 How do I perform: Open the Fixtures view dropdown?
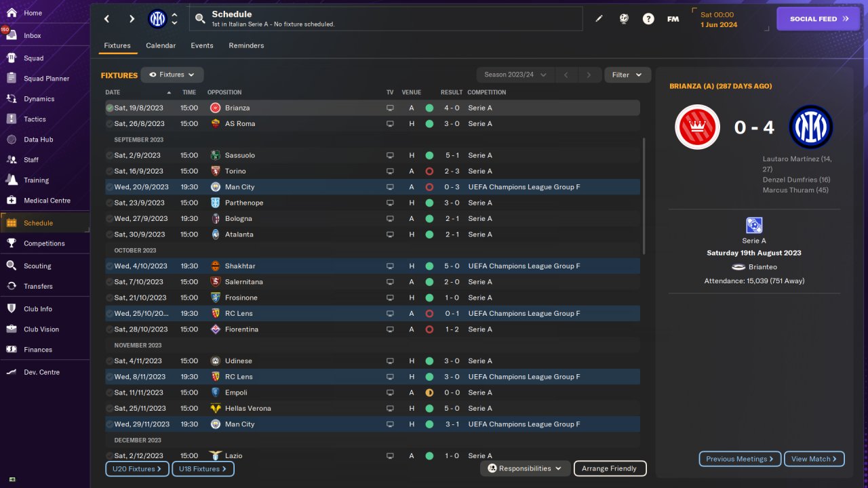172,75
